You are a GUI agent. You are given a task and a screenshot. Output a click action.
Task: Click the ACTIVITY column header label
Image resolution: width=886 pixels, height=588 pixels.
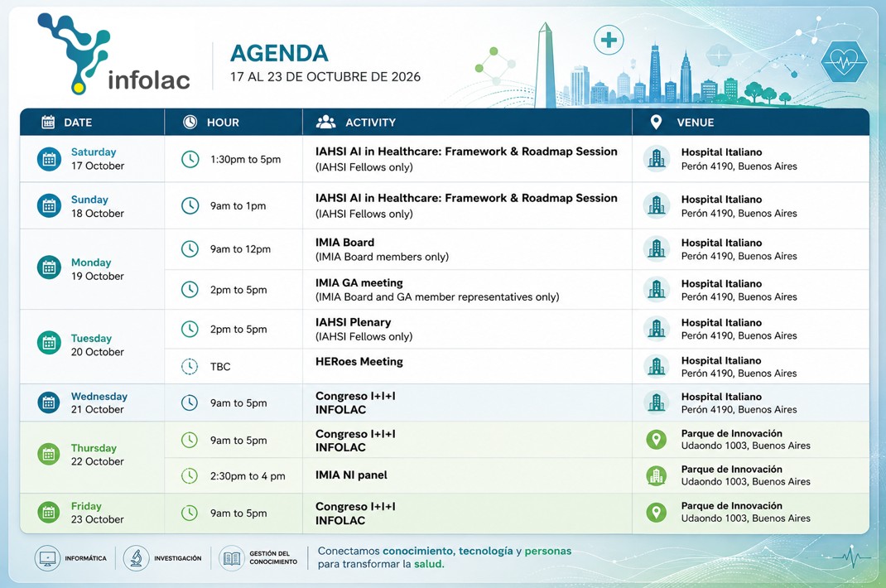(x=371, y=123)
